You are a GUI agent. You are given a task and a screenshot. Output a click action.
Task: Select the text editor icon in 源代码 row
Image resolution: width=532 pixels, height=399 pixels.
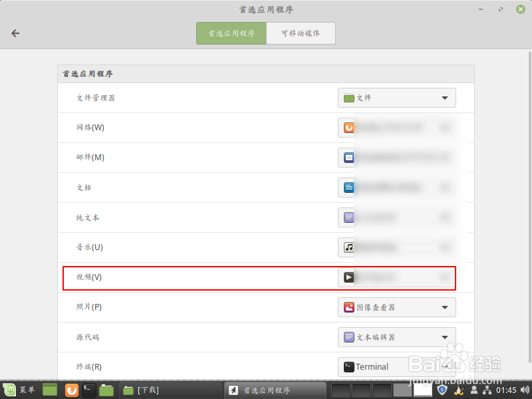(349, 337)
